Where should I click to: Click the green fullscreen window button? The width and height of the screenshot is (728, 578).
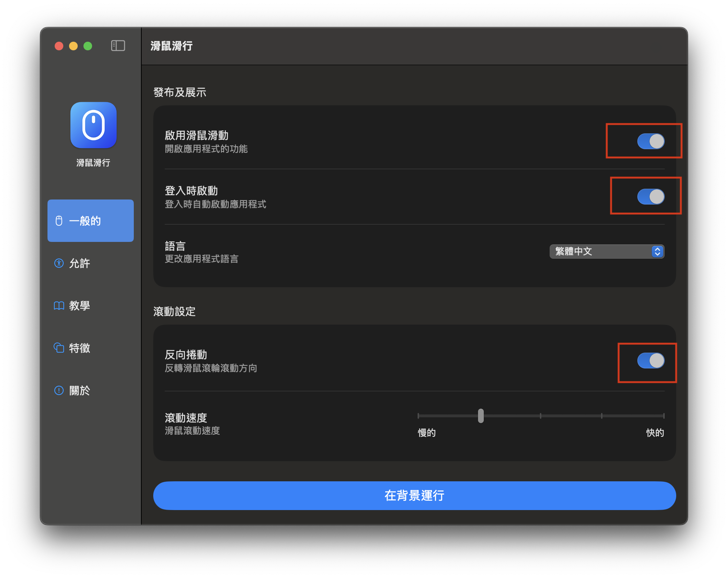click(88, 46)
